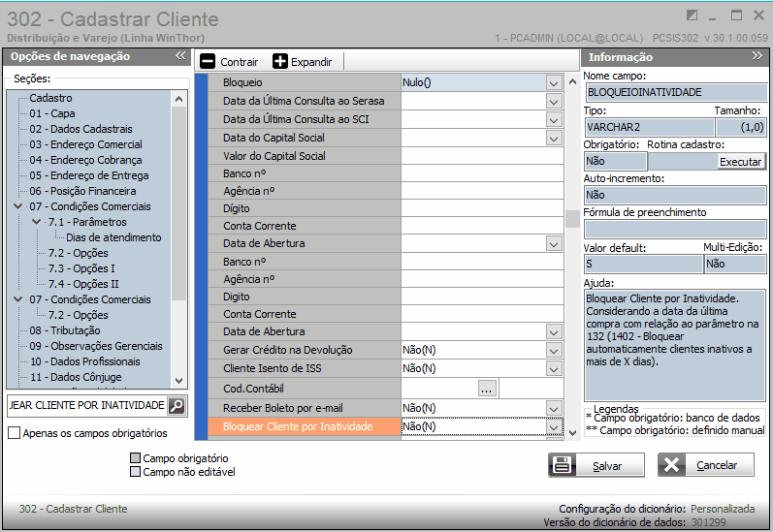Select the highlighted Bloquear Cliente por Inatividade row
Image resolution: width=773 pixels, height=532 pixels.
click(x=385, y=426)
